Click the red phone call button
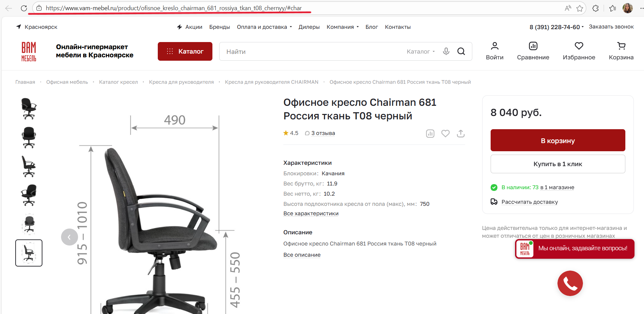644x314 pixels. coord(570,283)
